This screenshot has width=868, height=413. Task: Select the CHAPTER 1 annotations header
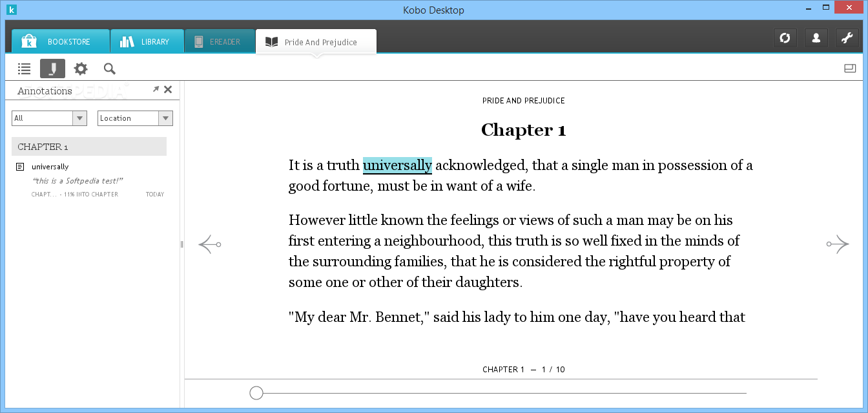tap(89, 147)
